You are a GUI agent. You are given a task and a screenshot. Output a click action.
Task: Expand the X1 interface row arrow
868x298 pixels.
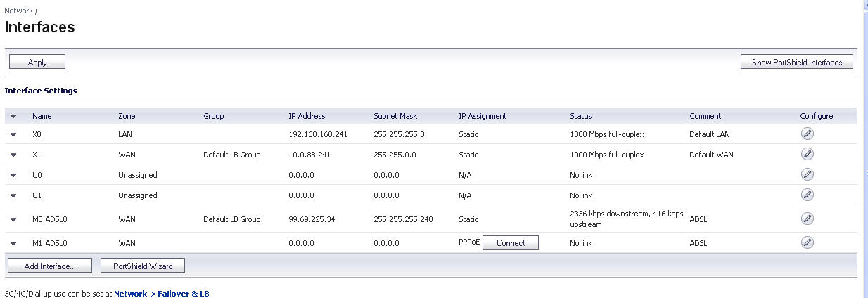13,155
